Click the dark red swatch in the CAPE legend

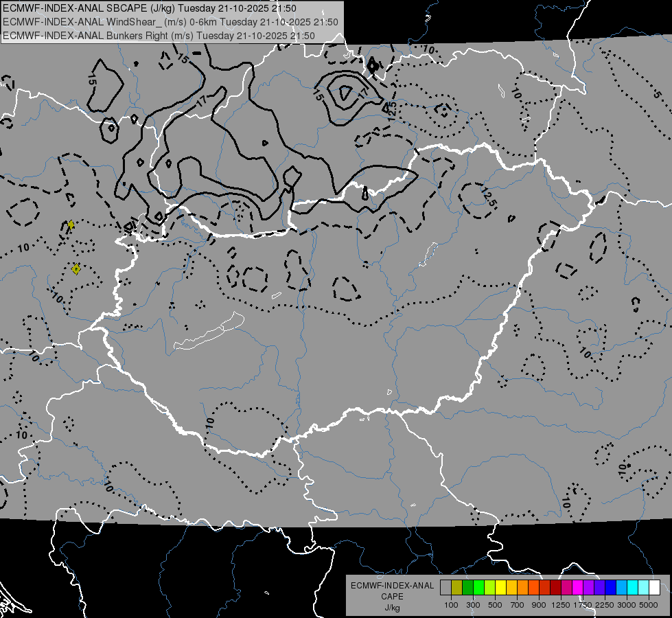click(x=555, y=588)
